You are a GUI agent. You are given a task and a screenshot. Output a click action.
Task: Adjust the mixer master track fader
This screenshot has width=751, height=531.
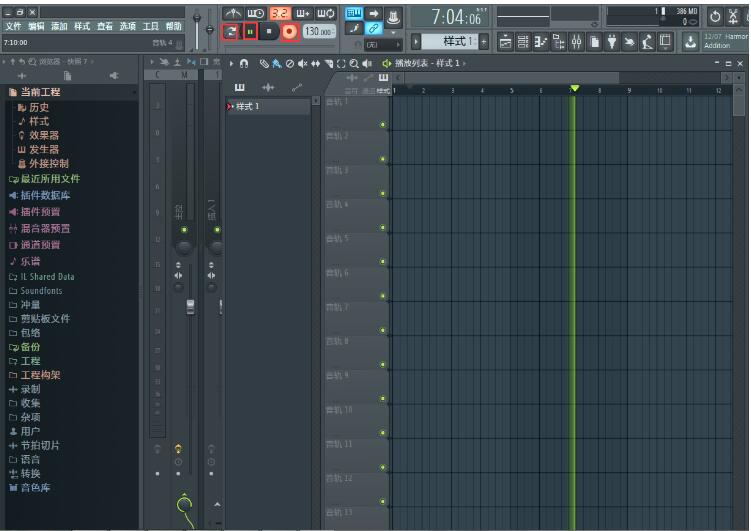[190, 306]
